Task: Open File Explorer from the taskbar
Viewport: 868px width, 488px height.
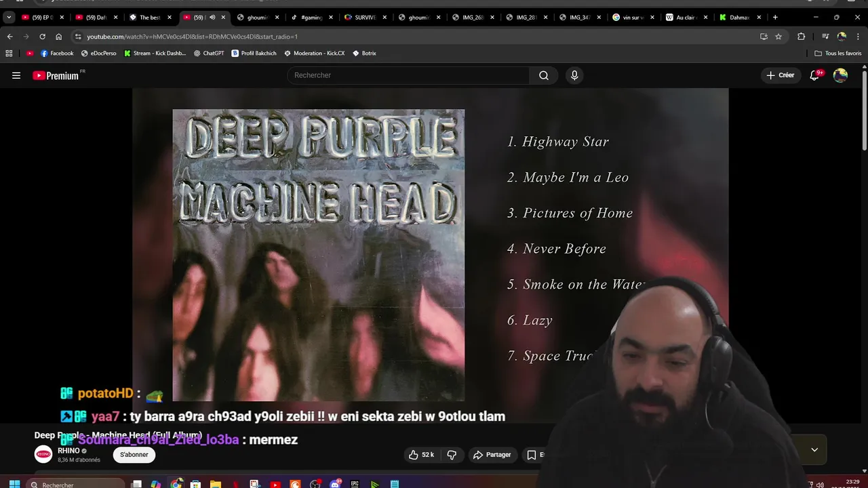Action: click(216, 484)
